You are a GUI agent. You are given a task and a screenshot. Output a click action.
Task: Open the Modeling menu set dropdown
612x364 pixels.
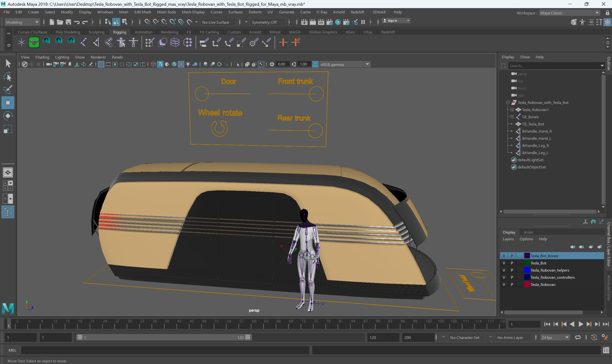click(22, 22)
